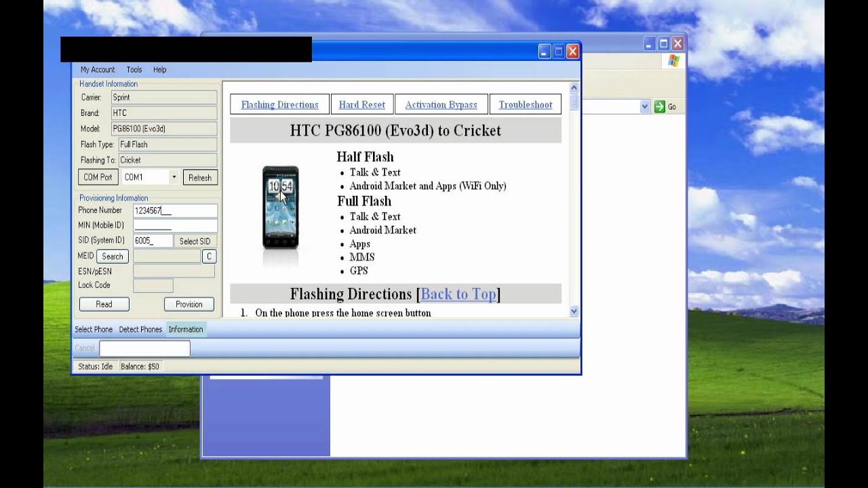Click the info pane scroll up arrow
868x488 pixels.
pyautogui.click(x=574, y=87)
